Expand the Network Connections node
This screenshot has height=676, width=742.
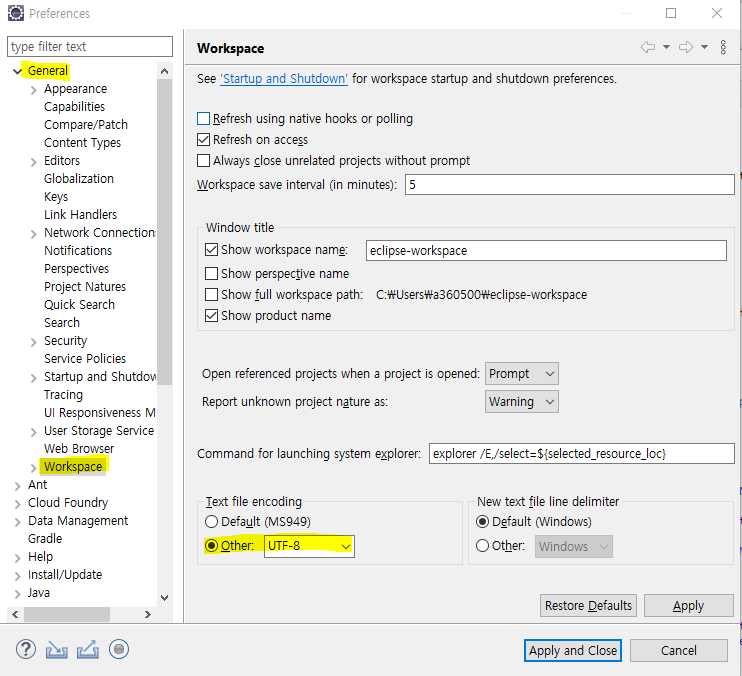(34, 234)
